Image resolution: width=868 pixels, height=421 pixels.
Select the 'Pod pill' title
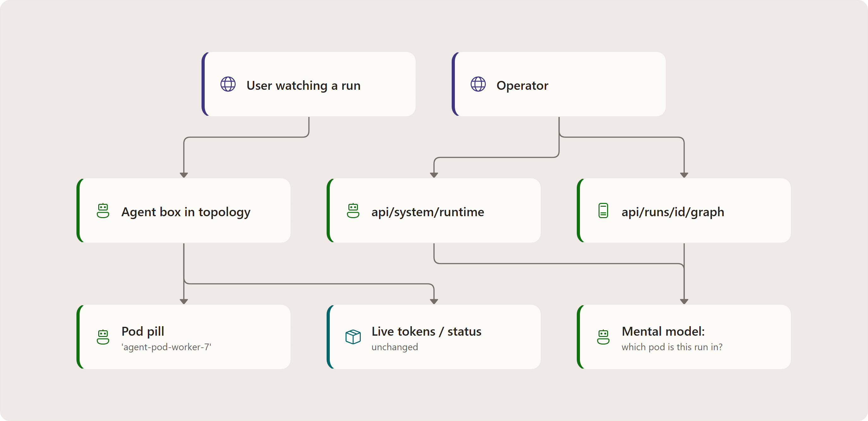pos(142,331)
